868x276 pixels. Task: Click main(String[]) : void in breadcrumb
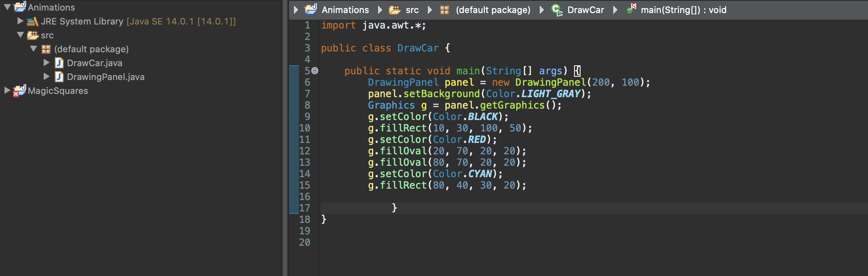pyautogui.click(x=684, y=10)
